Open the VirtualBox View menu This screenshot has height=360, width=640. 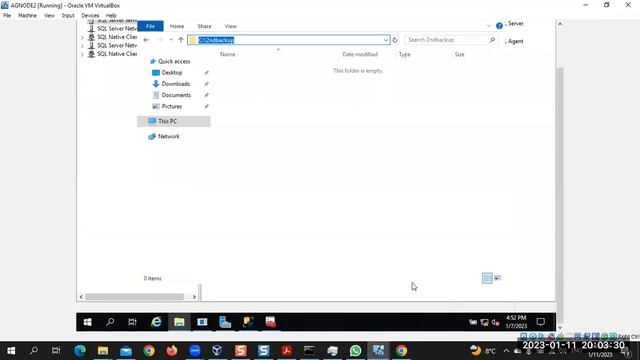[x=49, y=16]
